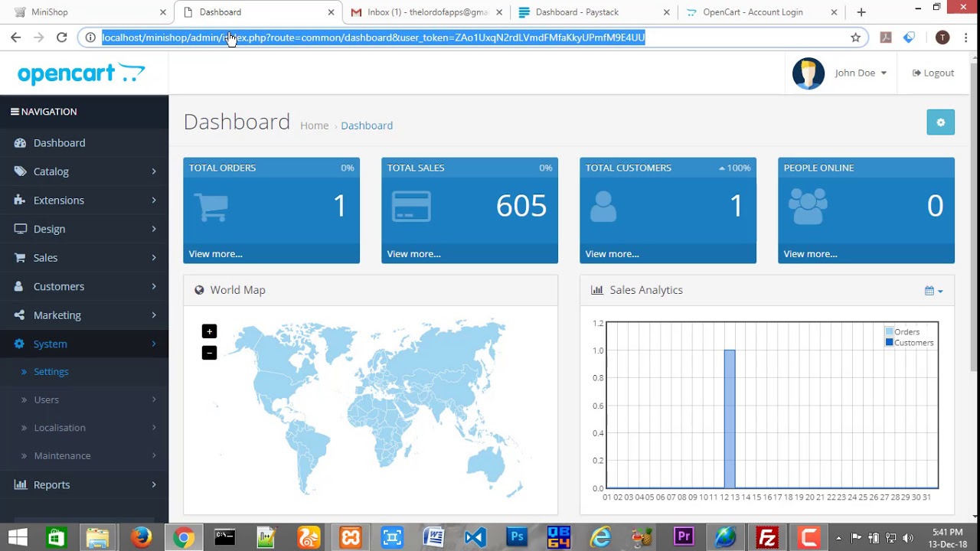Expand the Marketing menu
980x551 pixels.
(154, 315)
